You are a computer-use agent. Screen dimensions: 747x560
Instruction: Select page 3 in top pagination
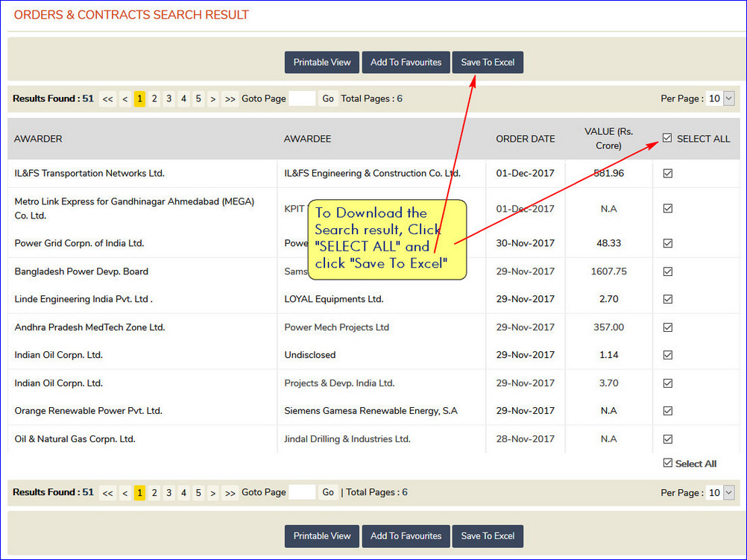[x=169, y=99]
